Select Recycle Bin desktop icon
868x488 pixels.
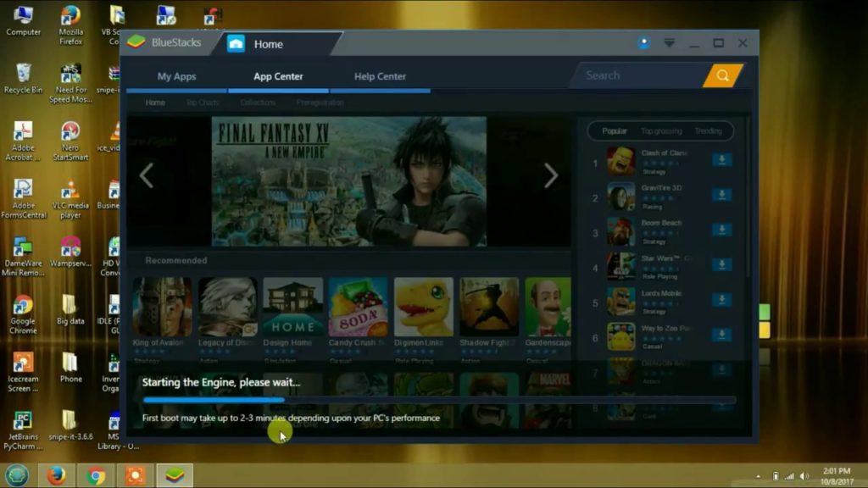[x=23, y=79]
